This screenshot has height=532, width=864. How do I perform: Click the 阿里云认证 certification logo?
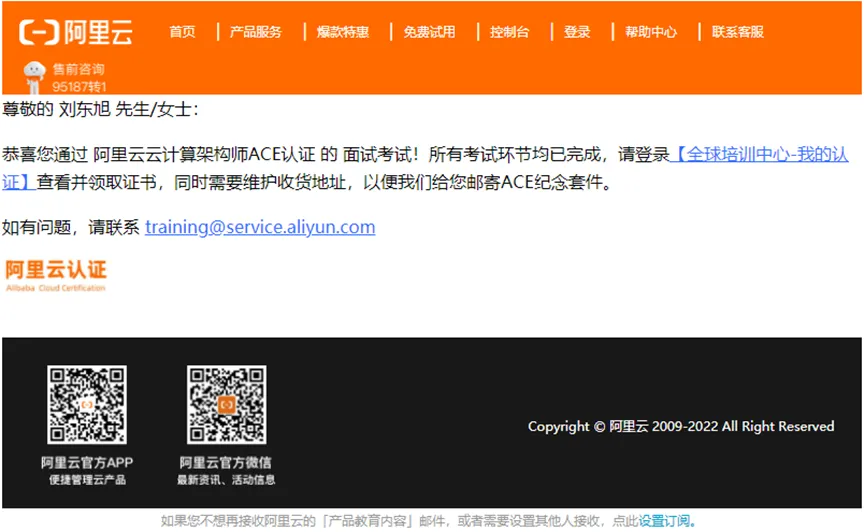56,276
